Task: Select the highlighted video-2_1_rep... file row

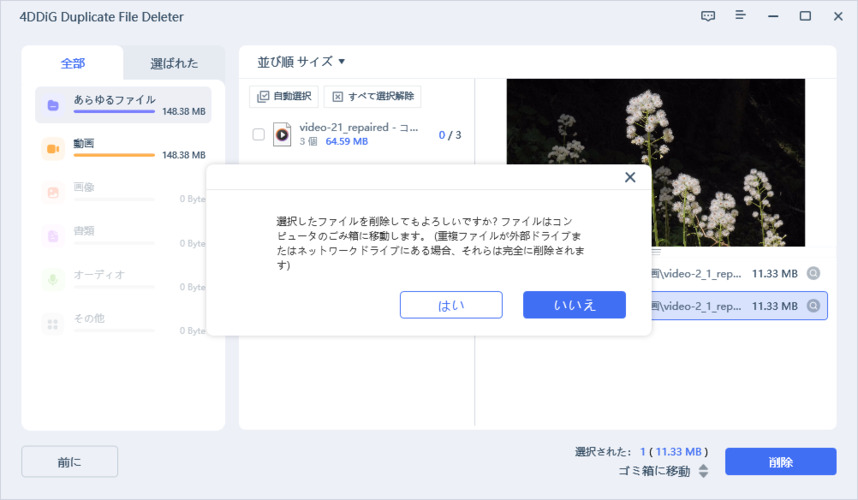Action: (x=739, y=306)
